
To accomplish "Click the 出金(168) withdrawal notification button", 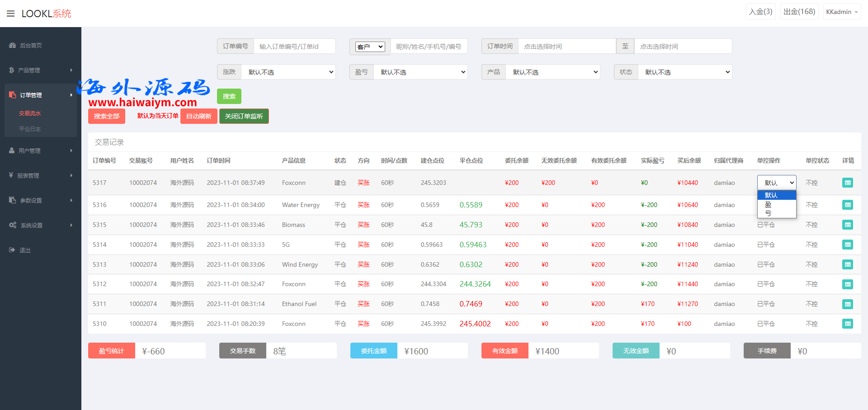I will point(799,12).
